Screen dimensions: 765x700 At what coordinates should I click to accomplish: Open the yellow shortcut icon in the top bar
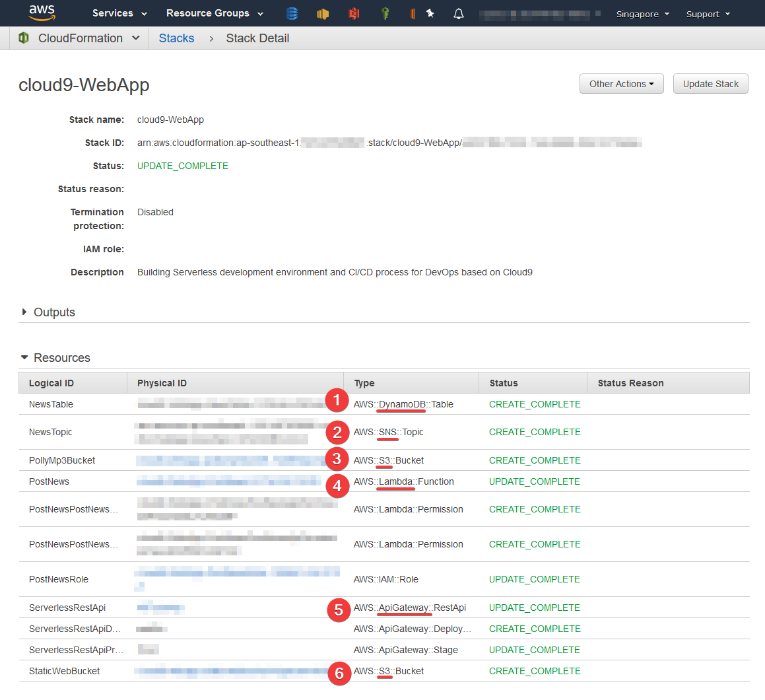coord(323,14)
